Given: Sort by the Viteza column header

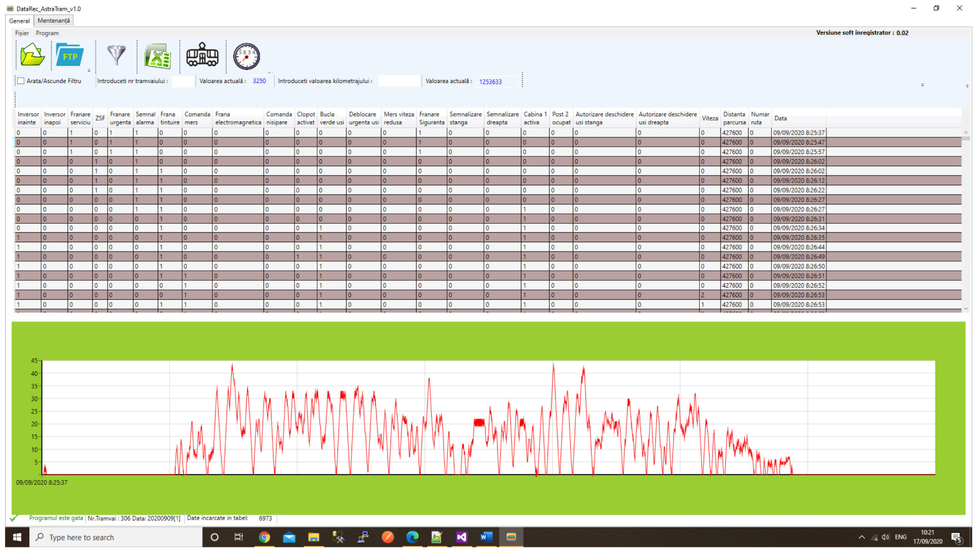Looking at the screenshot, I should [x=710, y=118].
